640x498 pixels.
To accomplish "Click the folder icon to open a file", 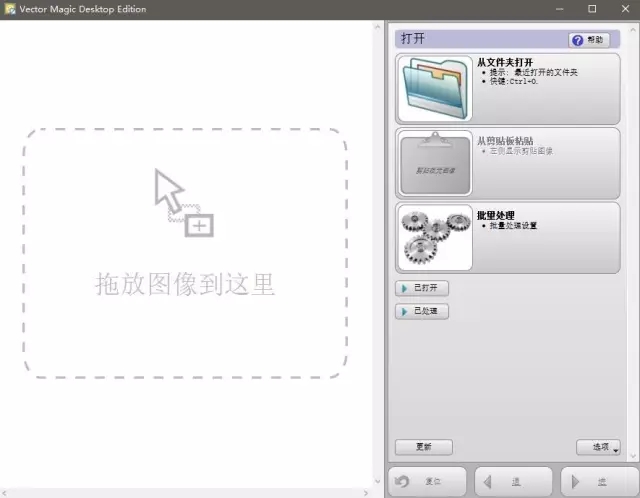I will [x=435, y=89].
